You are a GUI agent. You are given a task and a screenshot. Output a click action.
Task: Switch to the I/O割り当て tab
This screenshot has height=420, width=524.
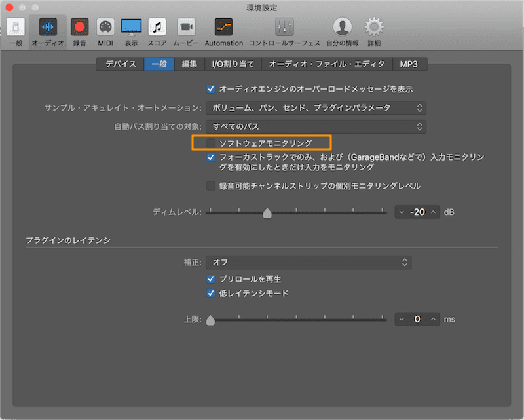[x=233, y=64]
